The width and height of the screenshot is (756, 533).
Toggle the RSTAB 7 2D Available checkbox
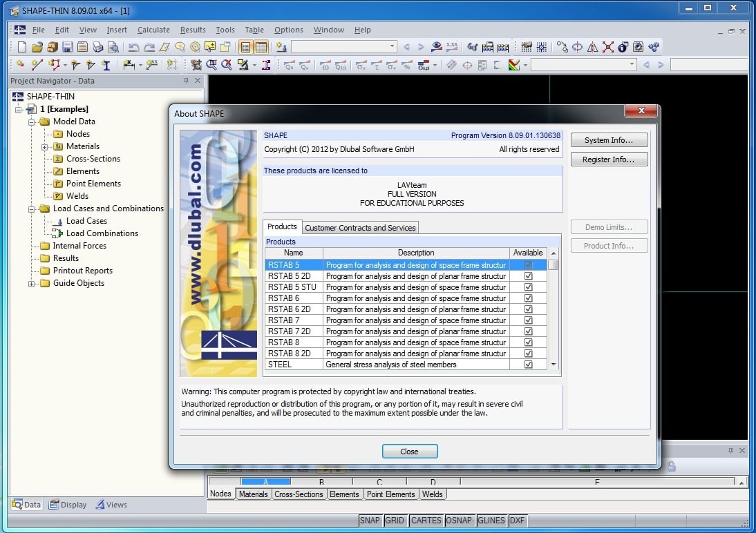pyautogui.click(x=528, y=331)
